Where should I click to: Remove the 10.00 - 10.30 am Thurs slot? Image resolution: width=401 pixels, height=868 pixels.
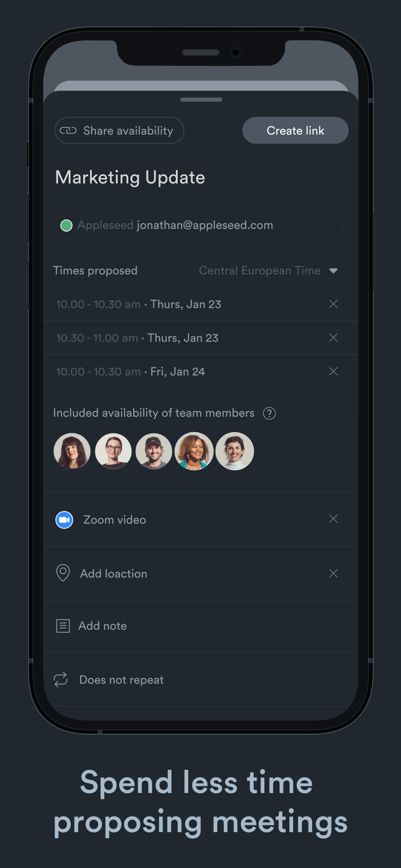(x=333, y=304)
